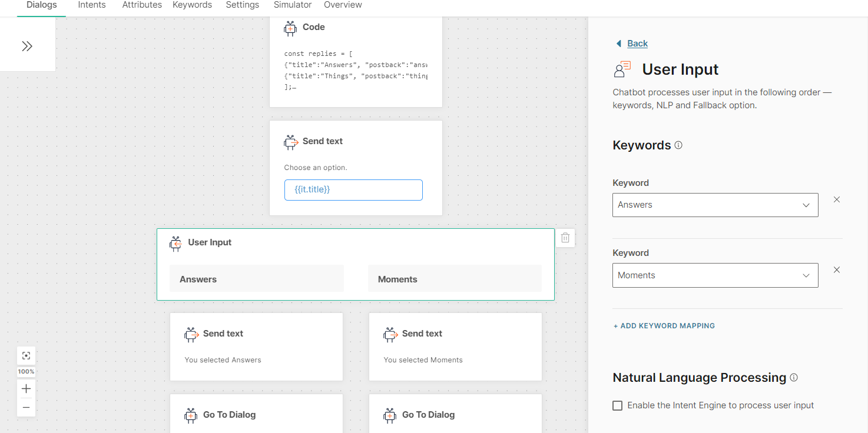Switch to the Intents tab
The width and height of the screenshot is (868, 433).
[x=92, y=5]
